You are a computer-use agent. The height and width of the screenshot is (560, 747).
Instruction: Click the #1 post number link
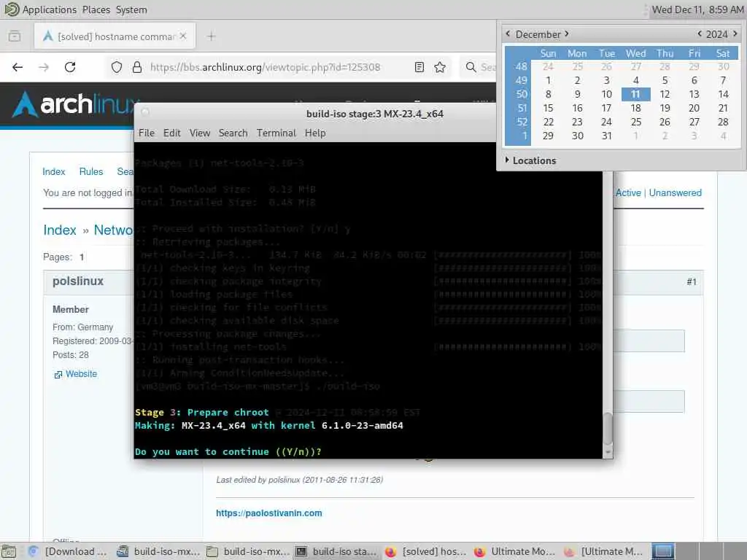pyautogui.click(x=692, y=282)
